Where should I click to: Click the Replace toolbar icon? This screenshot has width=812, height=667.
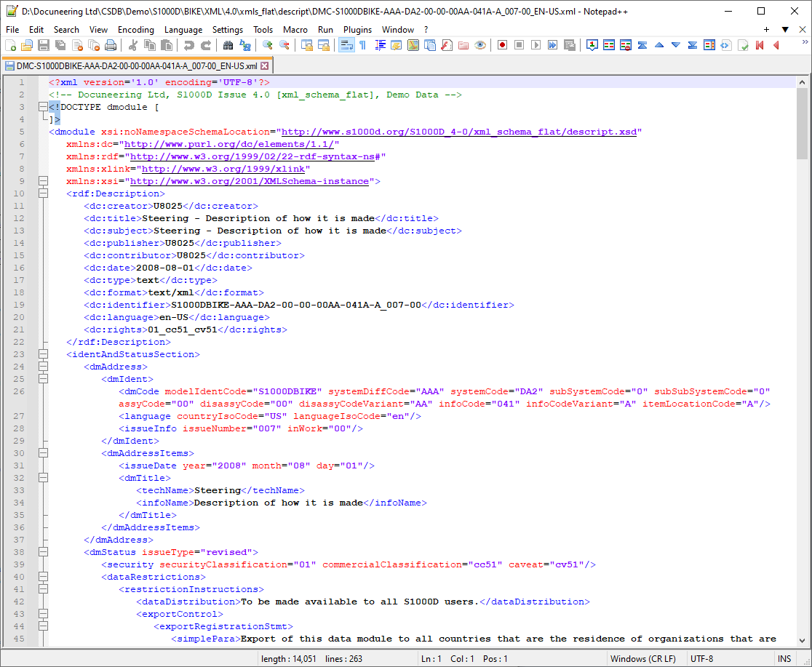[x=245, y=45]
